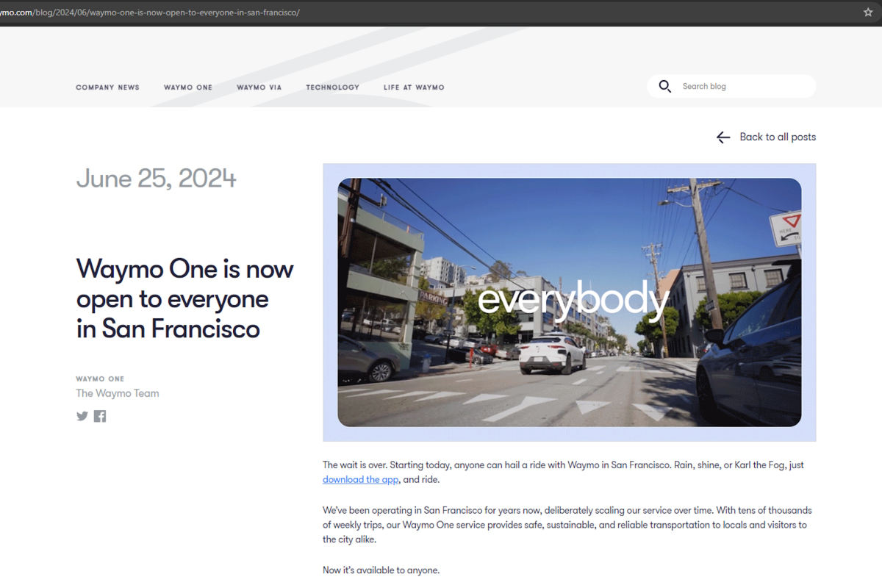Click Back to all posts
The width and height of the screenshot is (882, 588).
pos(778,137)
